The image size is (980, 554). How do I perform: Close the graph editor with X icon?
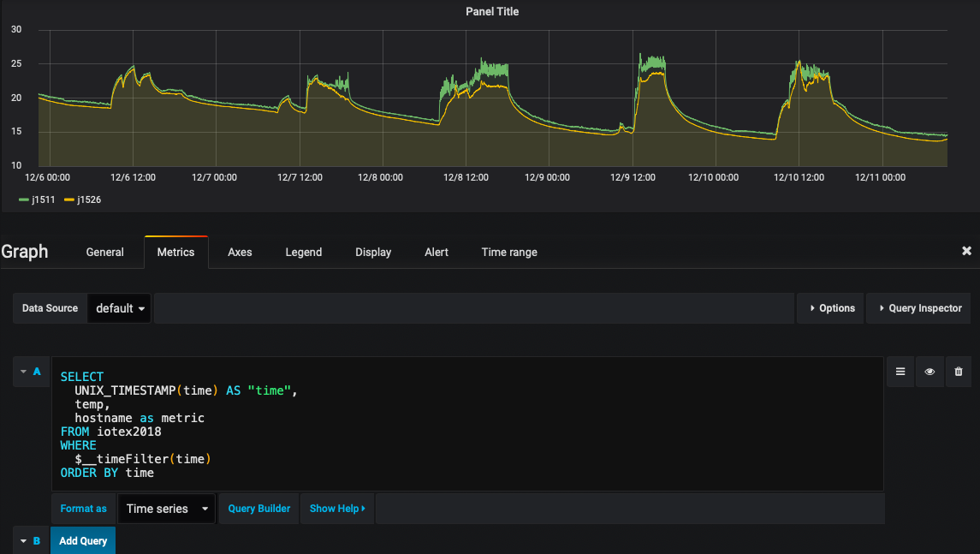point(966,251)
